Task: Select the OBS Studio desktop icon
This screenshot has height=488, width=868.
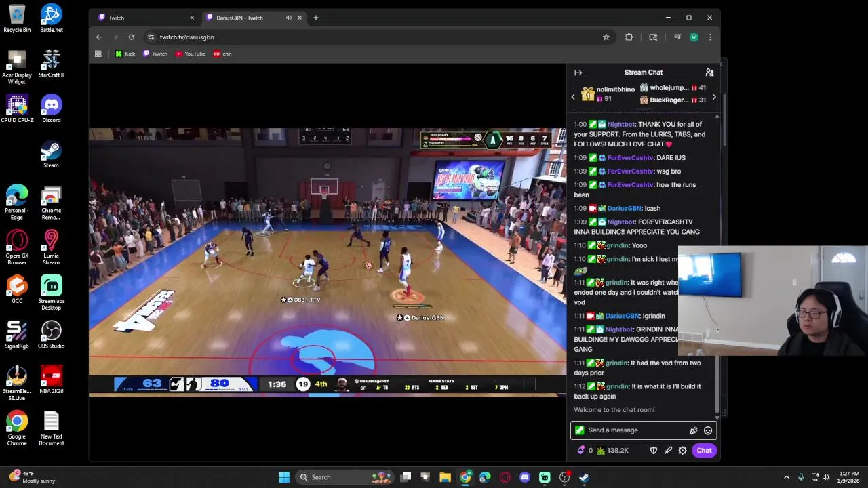Action: (52, 335)
